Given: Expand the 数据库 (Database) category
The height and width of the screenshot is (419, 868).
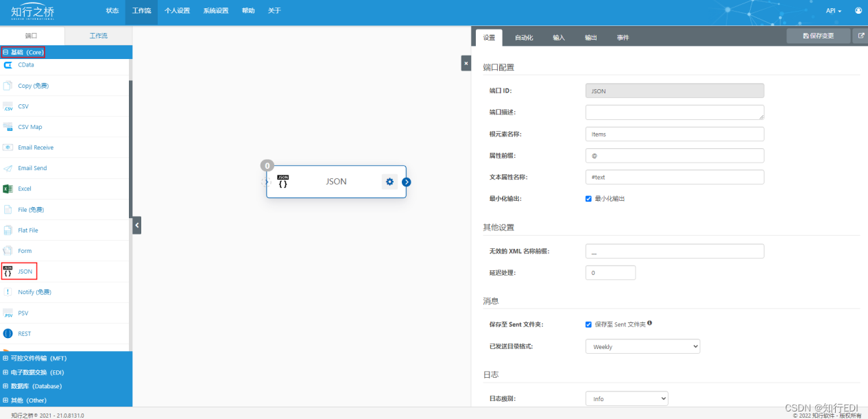Looking at the screenshot, I should point(67,386).
